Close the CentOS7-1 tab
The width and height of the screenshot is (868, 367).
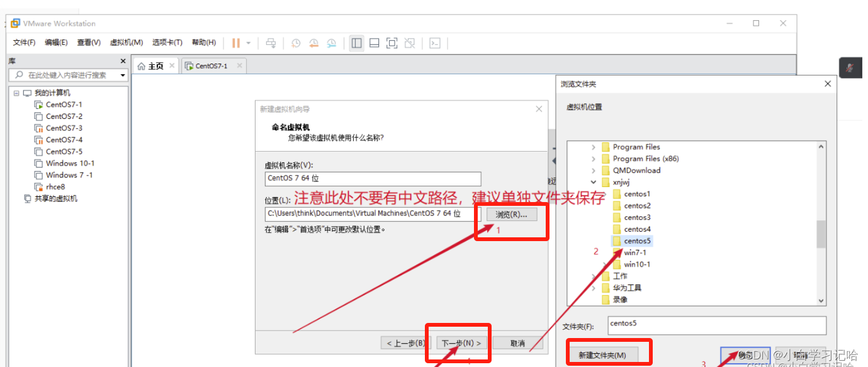[238, 65]
